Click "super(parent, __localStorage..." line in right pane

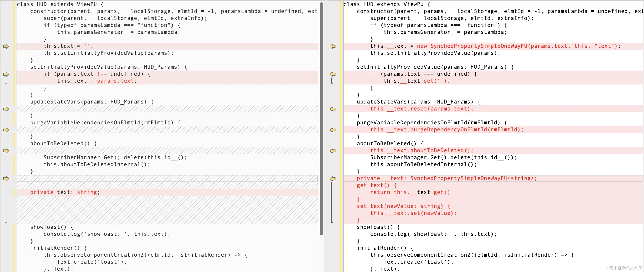(452, 18)
